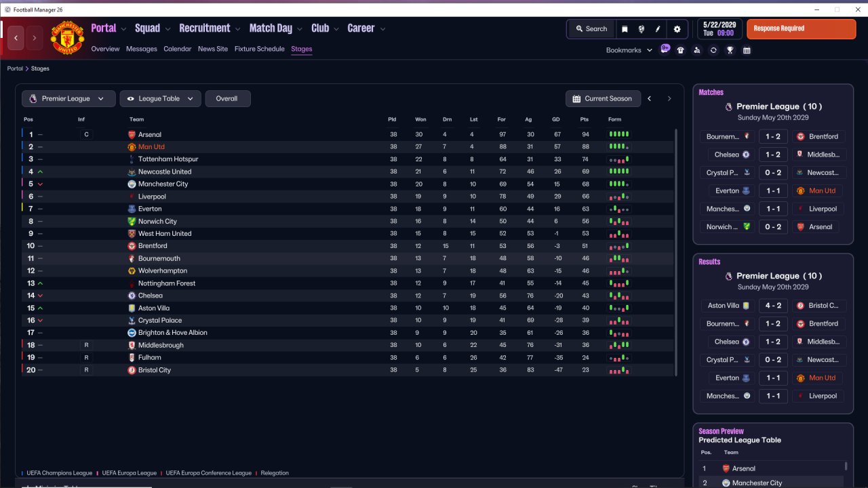Open the Aston Villa 4 - 2 score in Results
The image size is (868, 488).
773,306
